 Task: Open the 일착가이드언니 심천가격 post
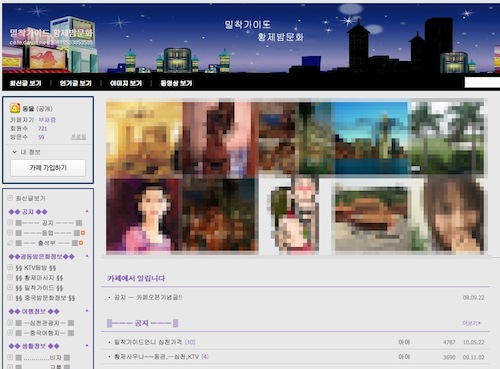(x=148, y=342)
